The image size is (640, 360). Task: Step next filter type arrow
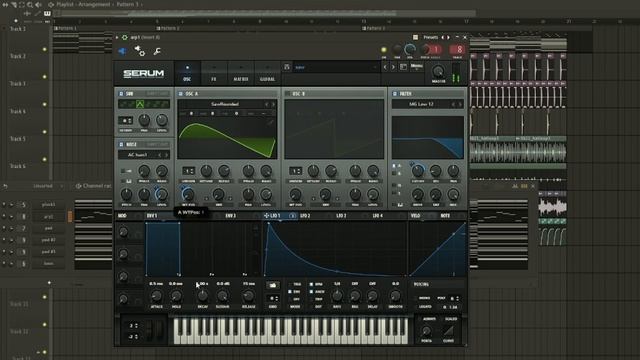[460, 104]
